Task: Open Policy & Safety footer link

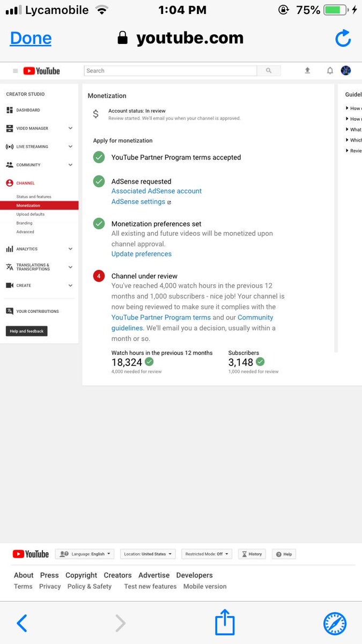Action: pos(90,587)
